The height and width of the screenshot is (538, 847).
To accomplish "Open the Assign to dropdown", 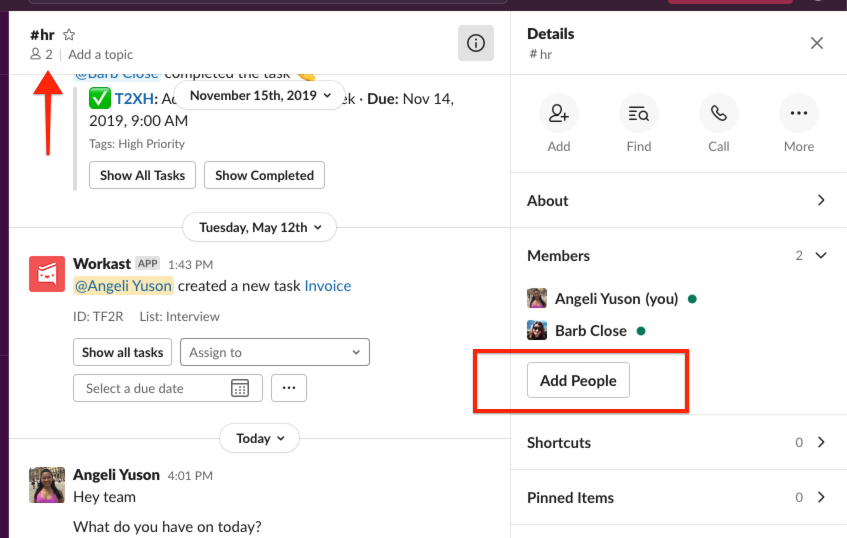I will tap(275, 352).
